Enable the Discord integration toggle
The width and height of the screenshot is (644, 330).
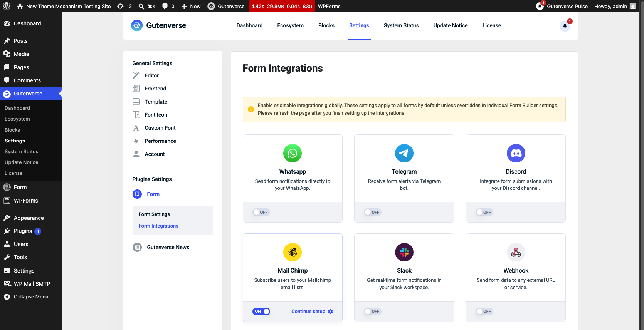pos(484,212)
